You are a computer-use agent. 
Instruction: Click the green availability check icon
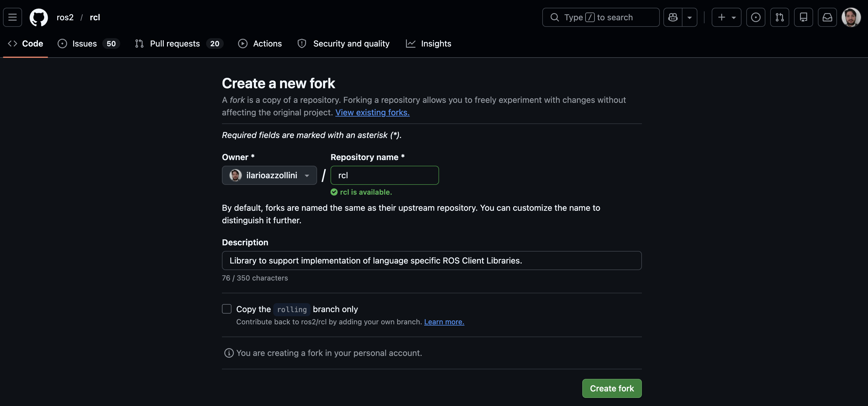point(334,192)
